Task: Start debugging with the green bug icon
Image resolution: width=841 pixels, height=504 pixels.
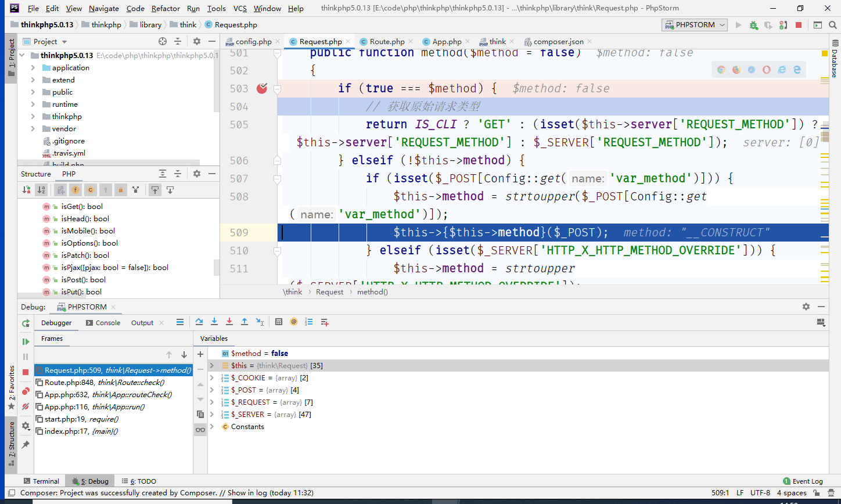Action: click(x=754, y=25)
